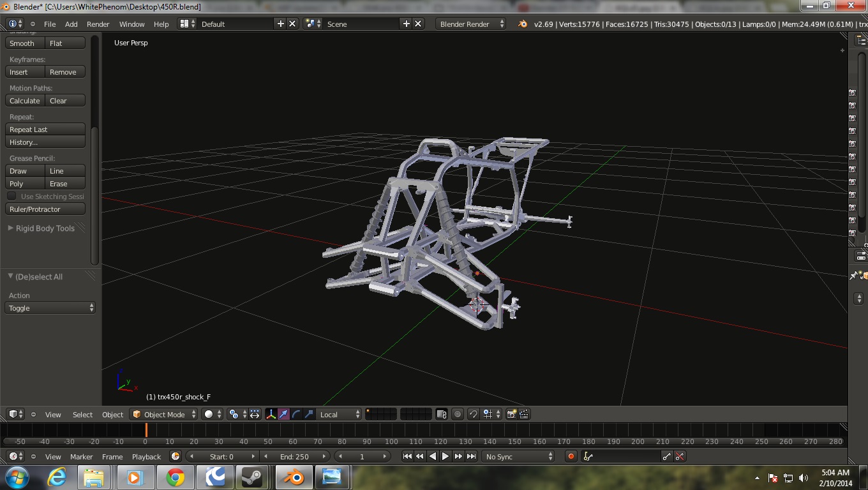
Task: Collapse the info header menus
Action: [x=33, y=24]
